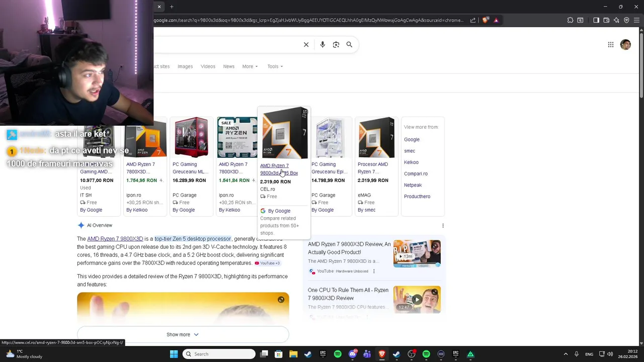Expand the Tools dropdown
This screenshot has width=644, height=362.
[x=275, y=66]
